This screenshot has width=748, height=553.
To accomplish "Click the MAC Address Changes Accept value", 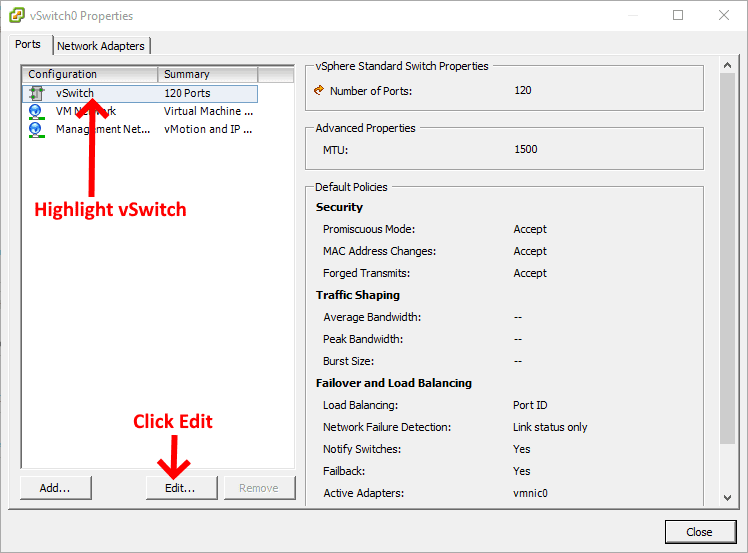I will pos(530,251).
